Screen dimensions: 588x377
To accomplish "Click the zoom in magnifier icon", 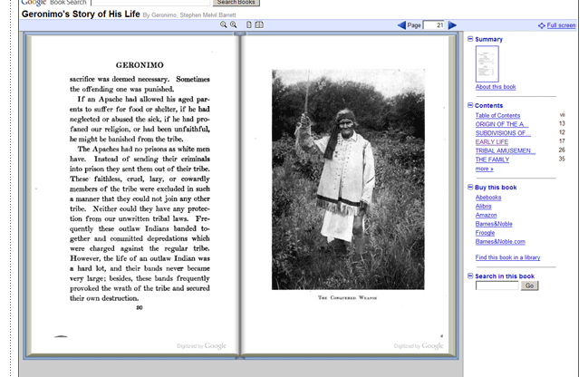I will [233, 25].
